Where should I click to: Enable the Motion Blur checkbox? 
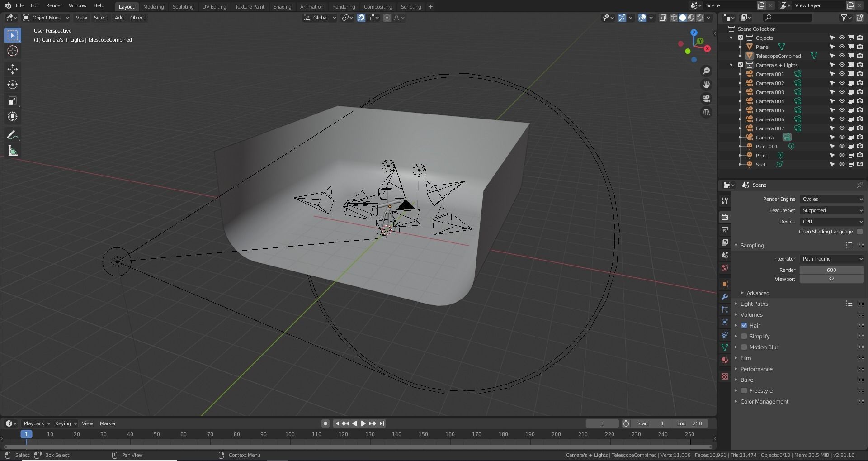(x=744, y=347)
